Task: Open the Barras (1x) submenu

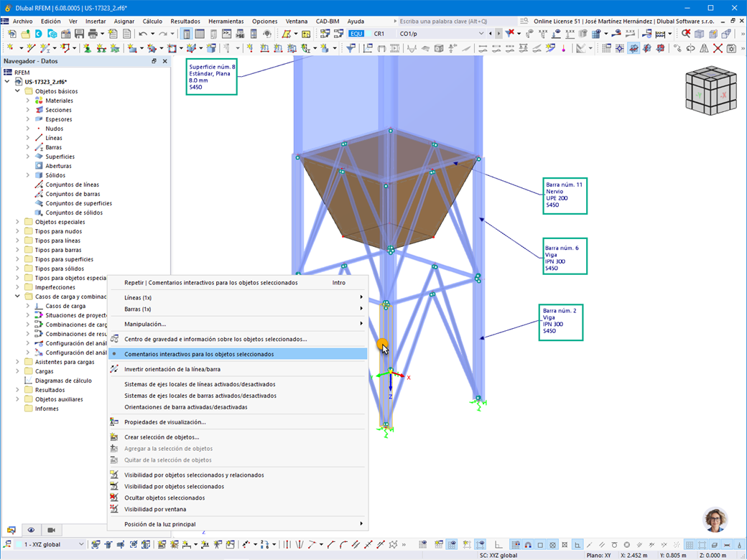Action: 237,309
